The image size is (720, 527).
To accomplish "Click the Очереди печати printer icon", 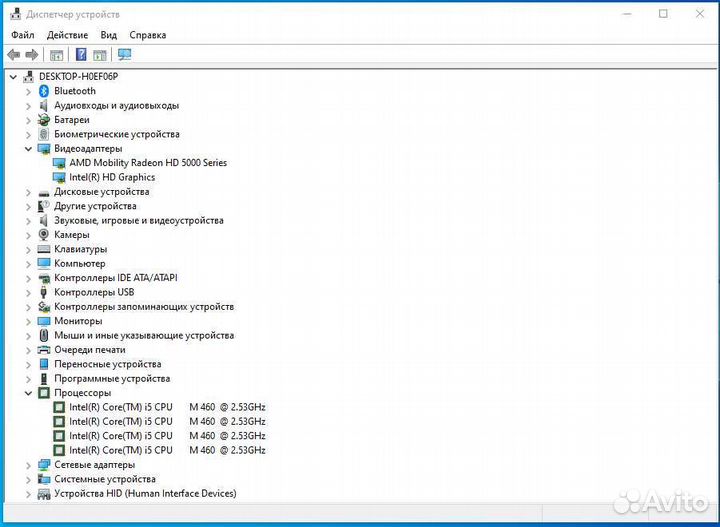I will click(x=44, y=350).
